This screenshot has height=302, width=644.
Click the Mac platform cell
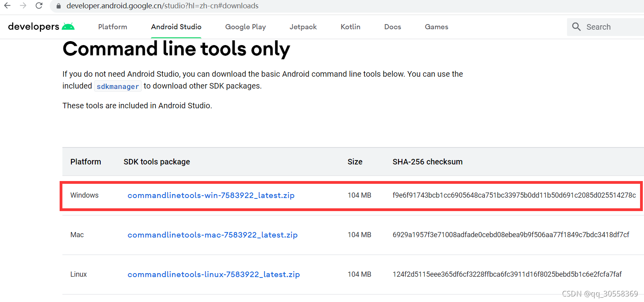77,235
